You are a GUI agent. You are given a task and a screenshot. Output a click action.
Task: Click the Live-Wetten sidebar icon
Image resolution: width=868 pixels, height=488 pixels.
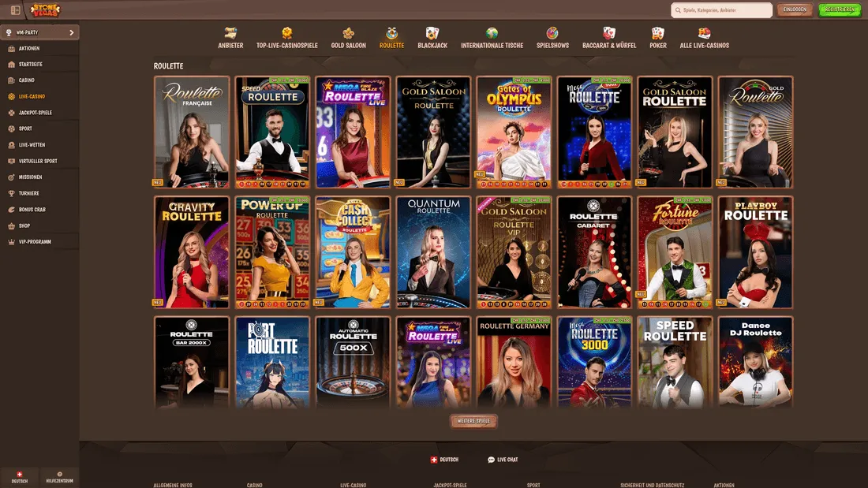coord(11,145)
